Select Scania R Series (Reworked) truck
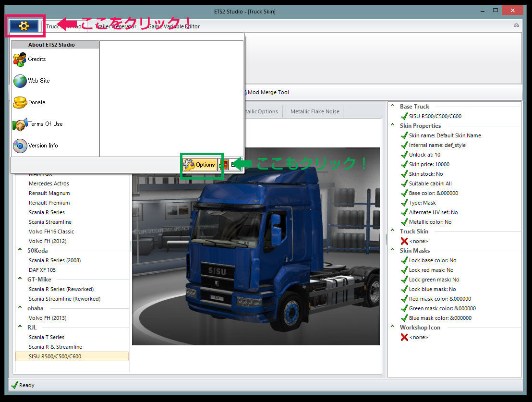 point(61,289)
